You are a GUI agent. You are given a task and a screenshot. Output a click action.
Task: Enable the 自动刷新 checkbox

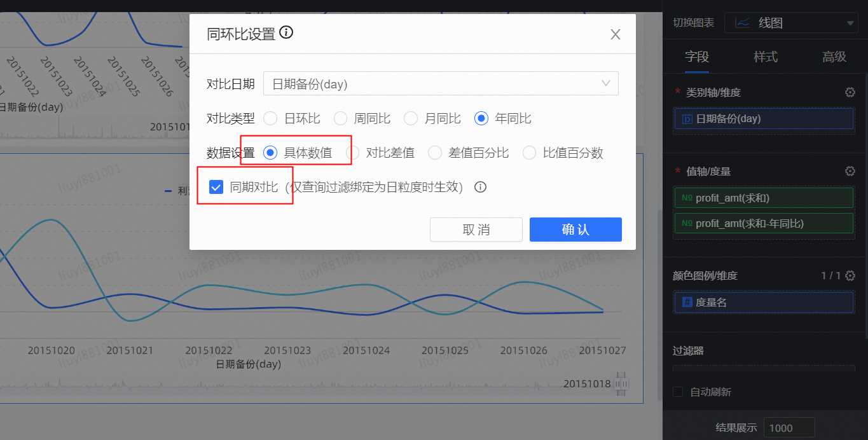[x=678, y=392]
